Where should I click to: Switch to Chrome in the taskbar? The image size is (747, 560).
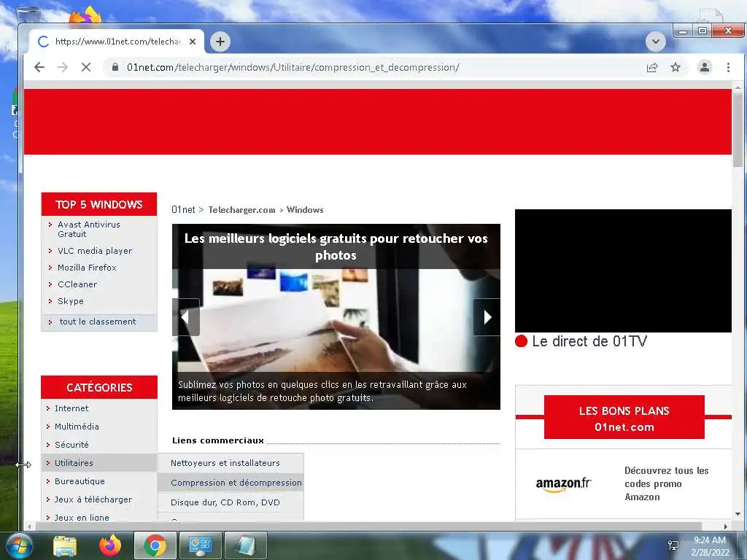point(155,545)
